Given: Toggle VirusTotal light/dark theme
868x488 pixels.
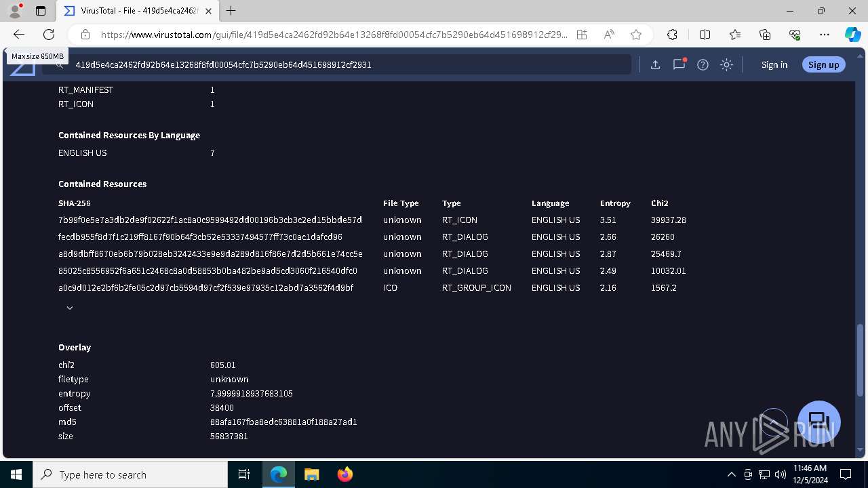Looking at the screenshot, I should pos(726,64).
